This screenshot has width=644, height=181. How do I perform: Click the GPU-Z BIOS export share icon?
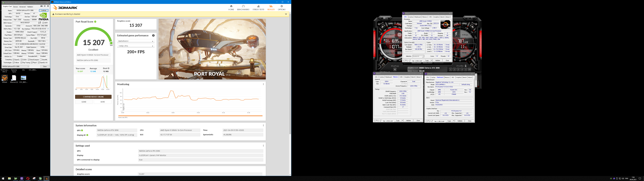click(39, 23)
